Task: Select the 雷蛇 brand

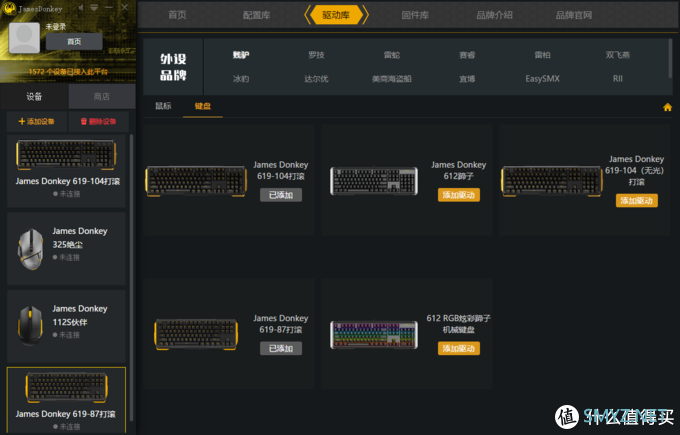Action: tap(392, 55)
